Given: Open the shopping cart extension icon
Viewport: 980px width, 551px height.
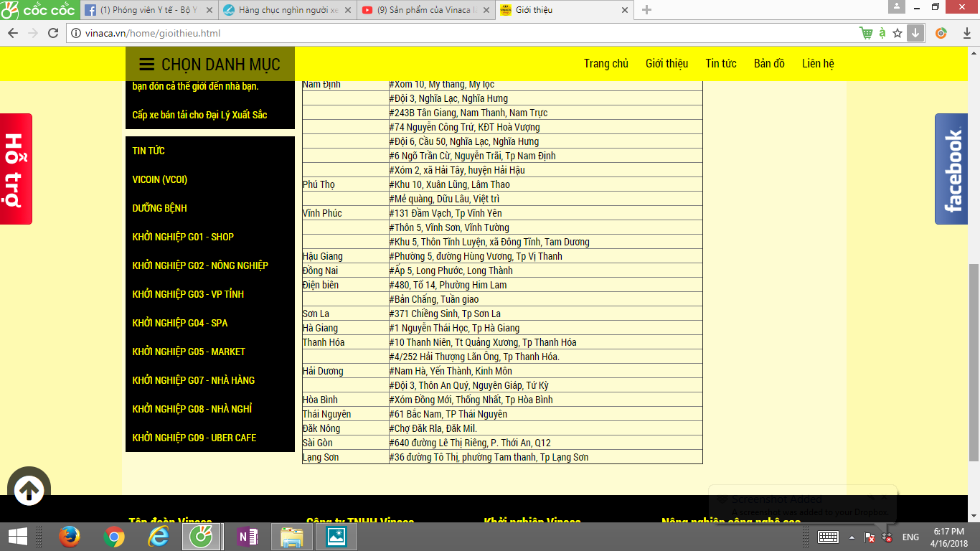Looking at the screenshot, I should pyautogui.click(x=867, y=33).
